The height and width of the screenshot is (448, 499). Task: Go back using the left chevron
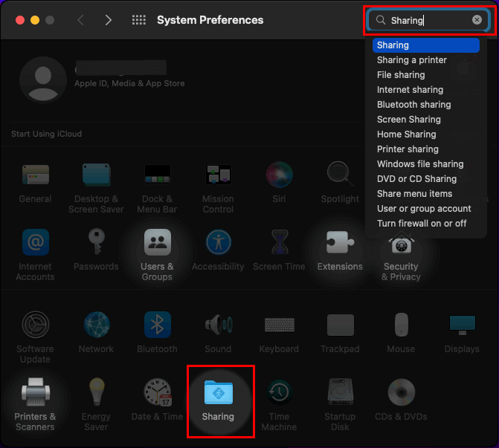point(81,20)
